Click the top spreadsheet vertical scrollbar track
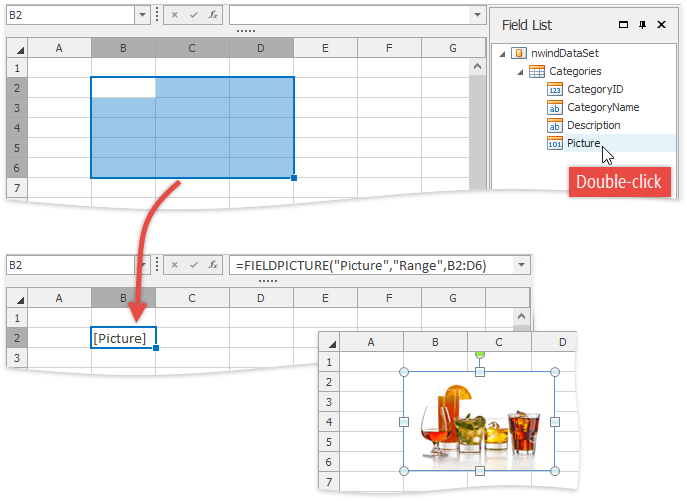The width and height of the screenshot is (687, 501). 477,131
